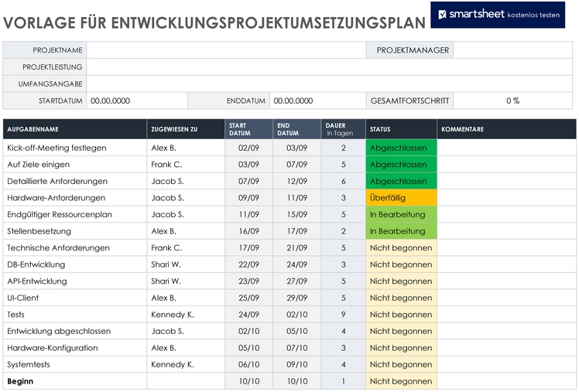Click the KOMMENTARE column header
The width and height of the screenshot is (579, 392).
[506, 129]
